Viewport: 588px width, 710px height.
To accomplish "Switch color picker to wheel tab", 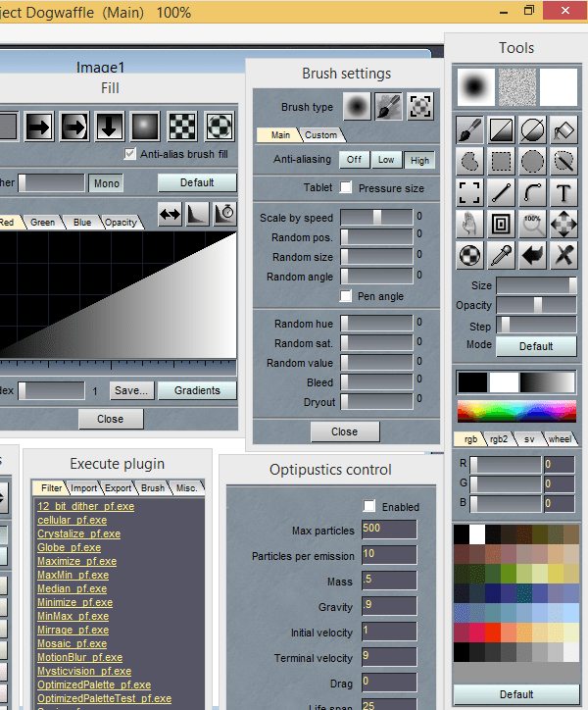I will click(560, 438).
